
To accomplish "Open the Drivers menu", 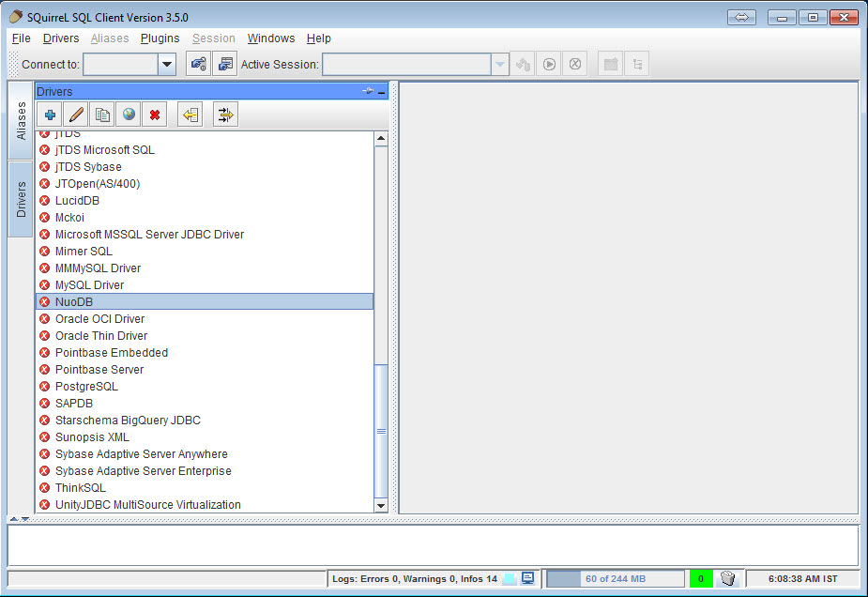I will click(x=61, y=38).
